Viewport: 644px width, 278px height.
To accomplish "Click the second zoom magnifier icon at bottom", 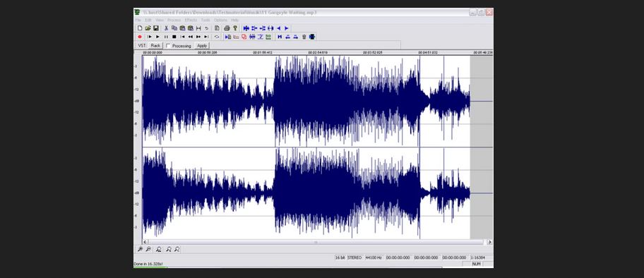I will point(148,249).
